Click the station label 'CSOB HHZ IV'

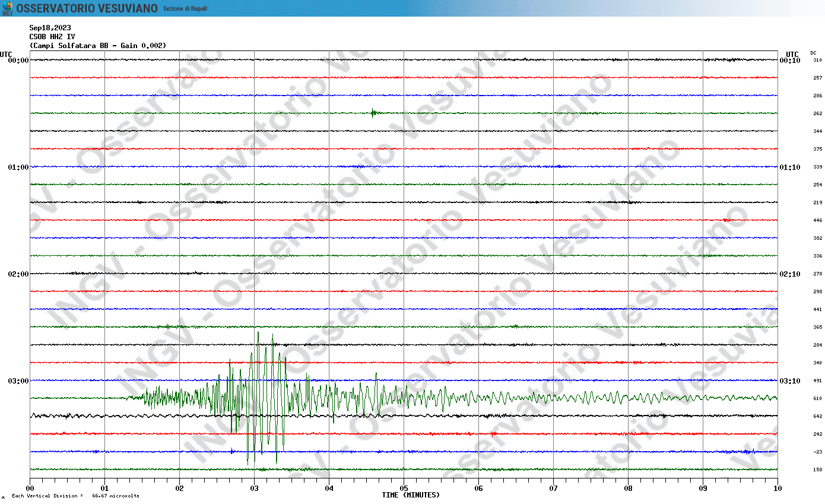[52, 36]
